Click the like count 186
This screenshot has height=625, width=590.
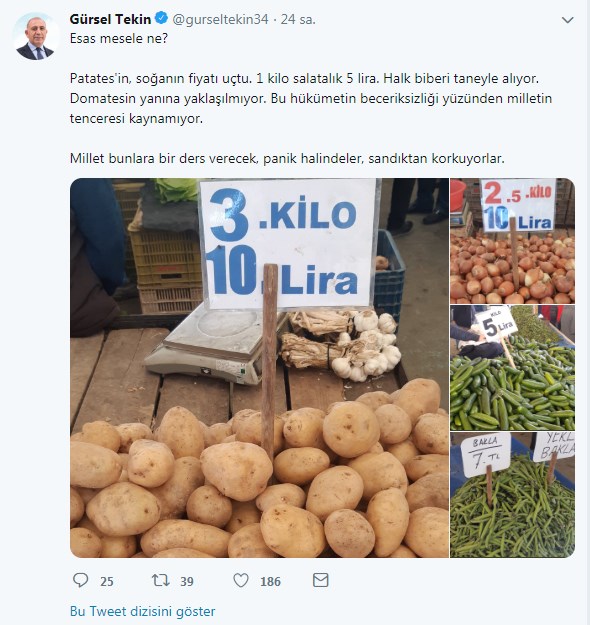click(x=270, y=582)
